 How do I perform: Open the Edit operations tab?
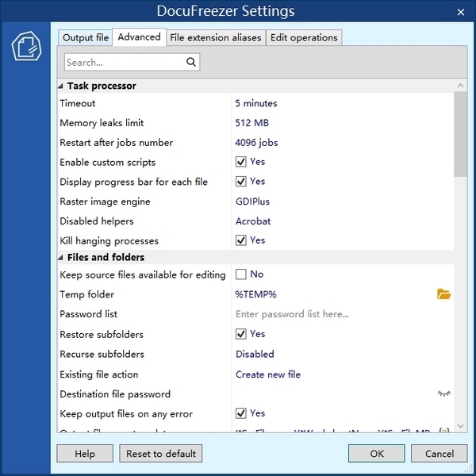tap(304, 37)
